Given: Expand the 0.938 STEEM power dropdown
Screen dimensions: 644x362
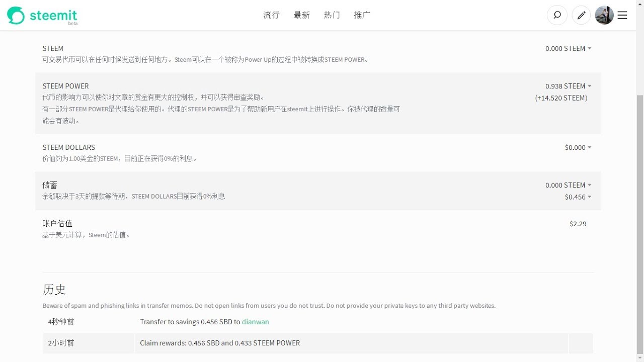Looking at the screenshot, I should pyautogui.click(x=568, y=86).
